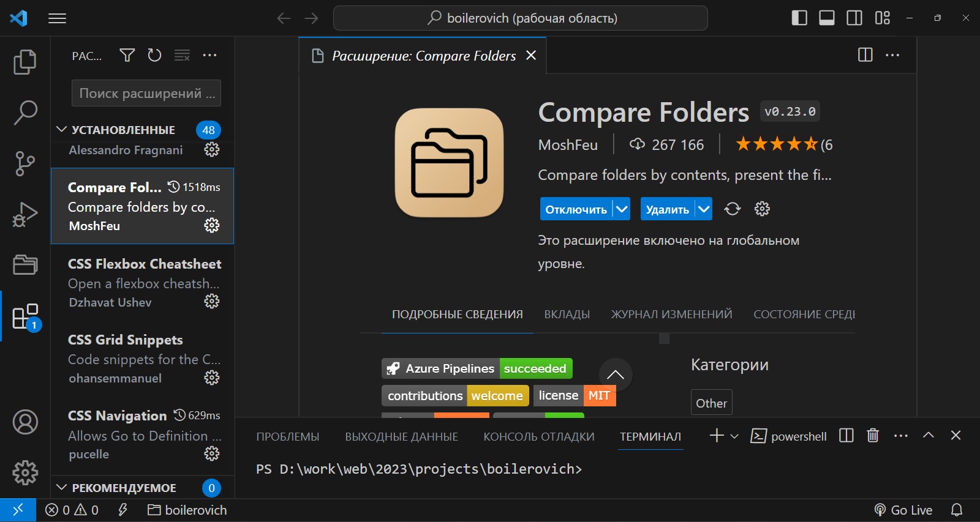Open Source Control view
Screen dimensions: 980x522
[25, 163]
